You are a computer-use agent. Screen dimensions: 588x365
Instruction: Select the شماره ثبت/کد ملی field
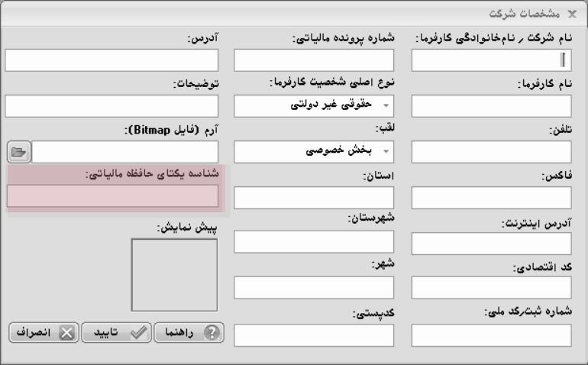[491, 335]
